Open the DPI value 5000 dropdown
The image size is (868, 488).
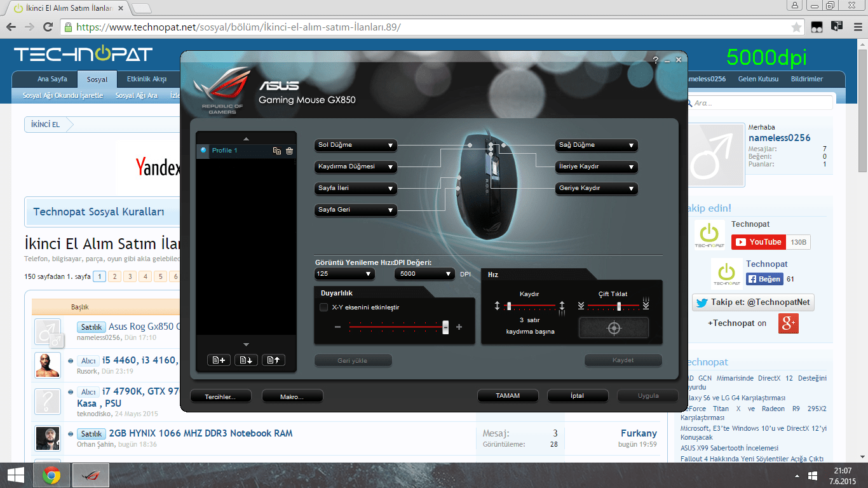[x=424, y=274]
